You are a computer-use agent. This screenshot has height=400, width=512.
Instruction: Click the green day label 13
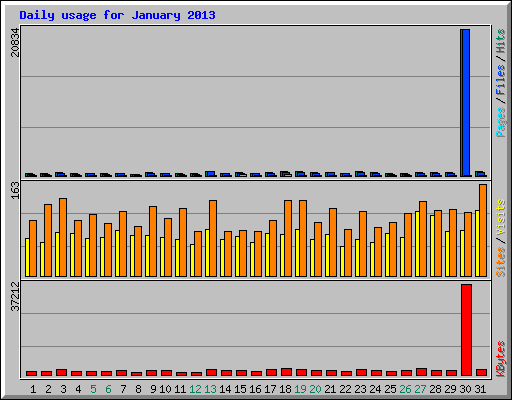210,389
